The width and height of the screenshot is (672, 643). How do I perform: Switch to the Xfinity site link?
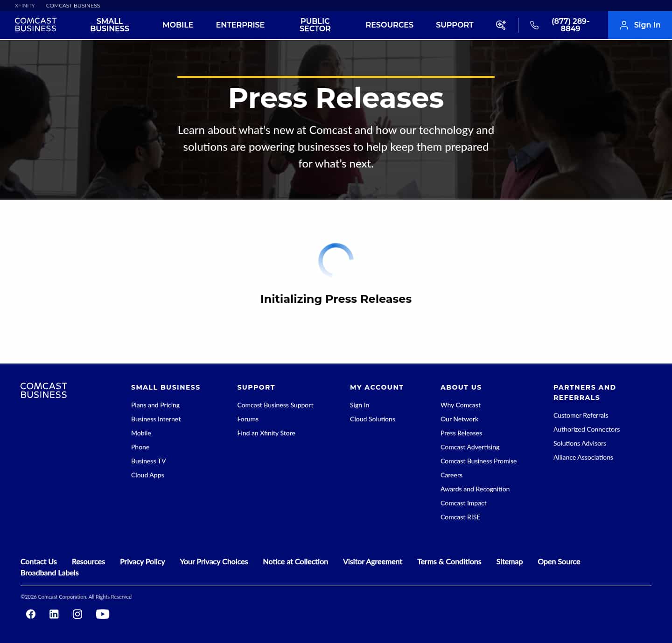pos(25,6)
